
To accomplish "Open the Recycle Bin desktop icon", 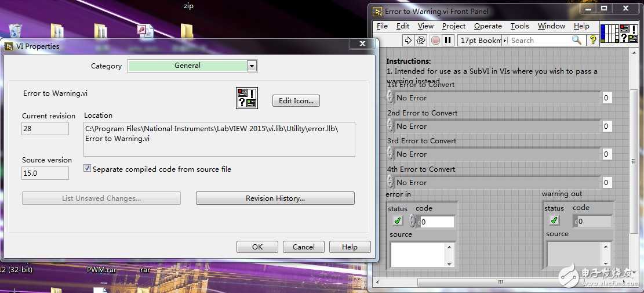I will pyautogui.click(x=15, y=31).
